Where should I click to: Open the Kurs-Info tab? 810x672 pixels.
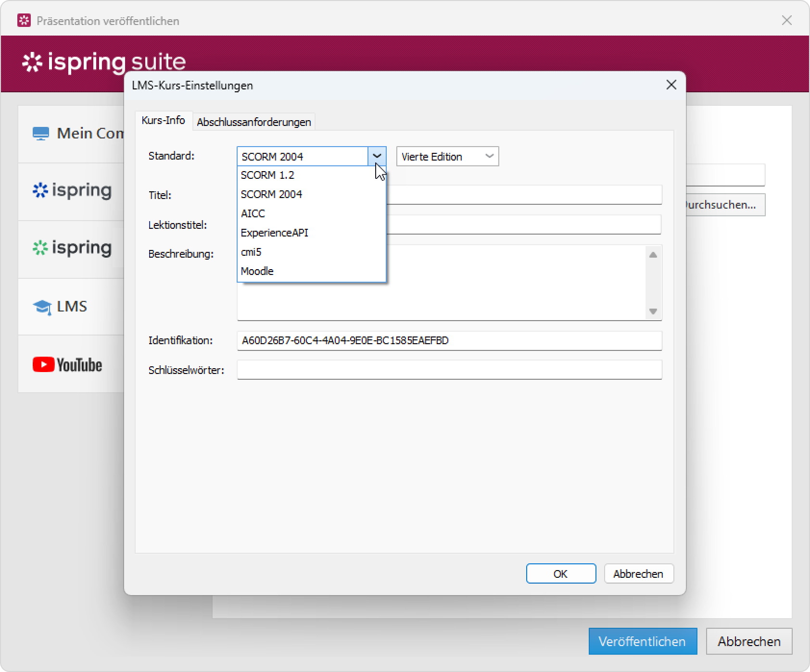point(164,120)
